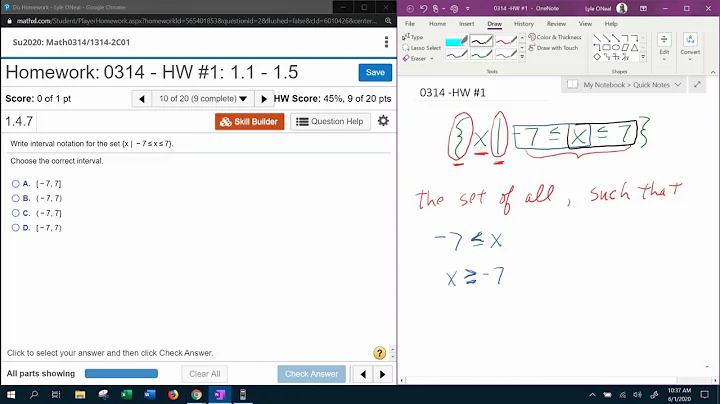Switch to the Review tab
This screenshot has width=720, height=404.
pos(556,23)
